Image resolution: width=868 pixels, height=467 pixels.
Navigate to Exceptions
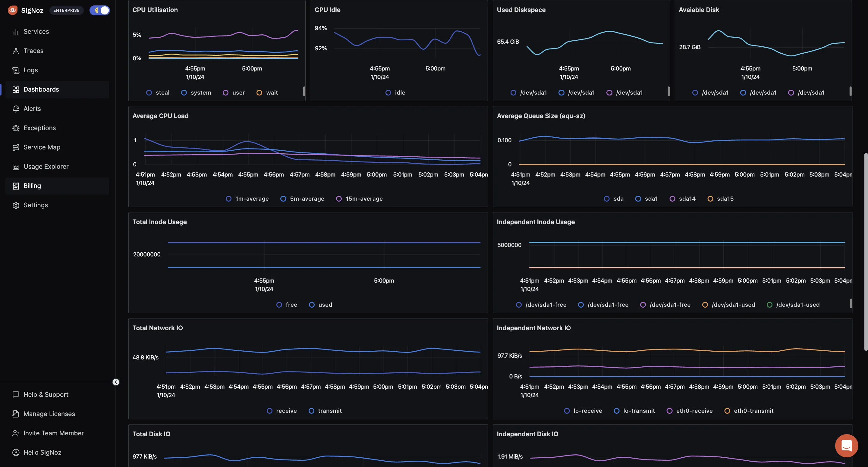(x=57, y=128)
